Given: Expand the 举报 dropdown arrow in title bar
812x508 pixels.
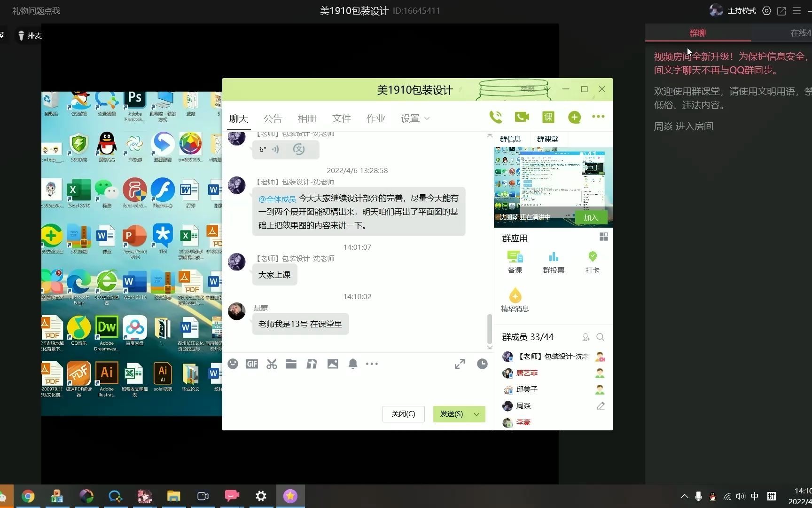Looking at the screenshot, I should (547, 89).
